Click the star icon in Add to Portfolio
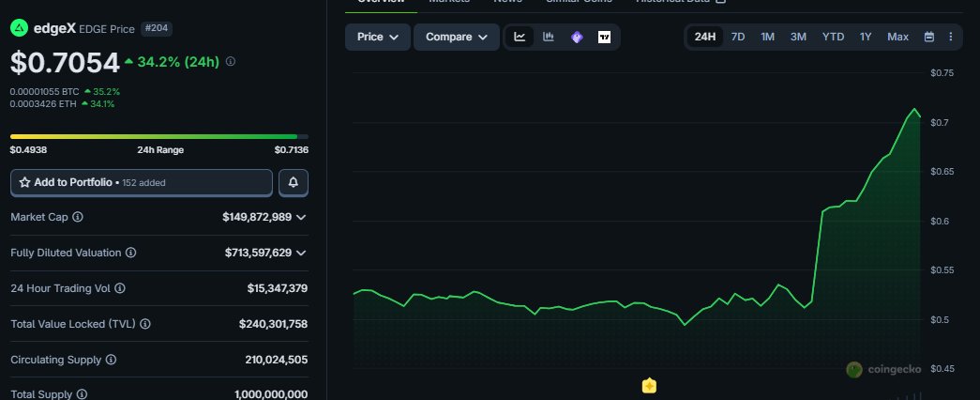Image resolution: width=980 pixels, height=400 pixels. 25,182
